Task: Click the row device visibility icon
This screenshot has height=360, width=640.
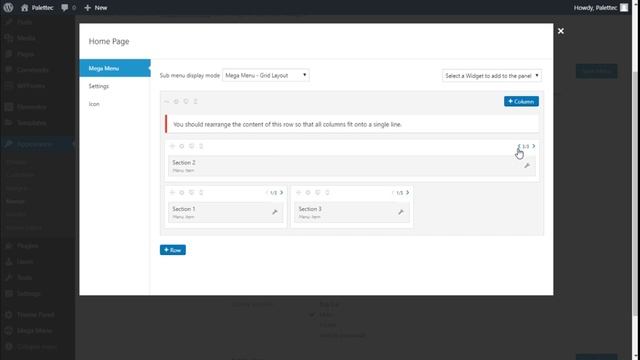Action: (186, 102)
